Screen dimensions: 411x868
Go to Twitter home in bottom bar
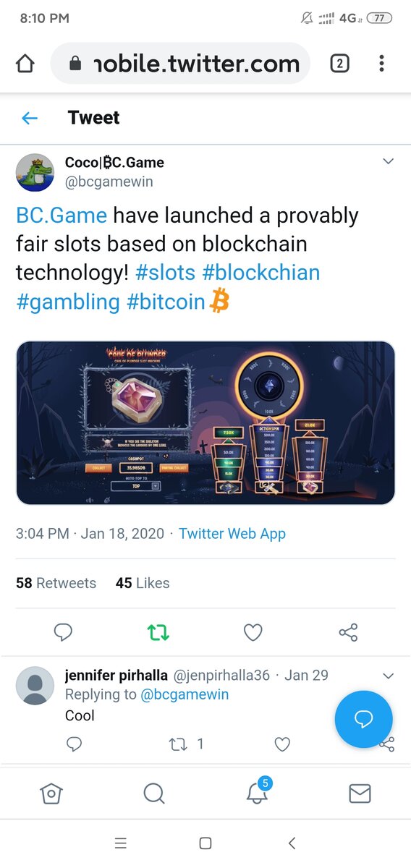click(x=51, y=793)
